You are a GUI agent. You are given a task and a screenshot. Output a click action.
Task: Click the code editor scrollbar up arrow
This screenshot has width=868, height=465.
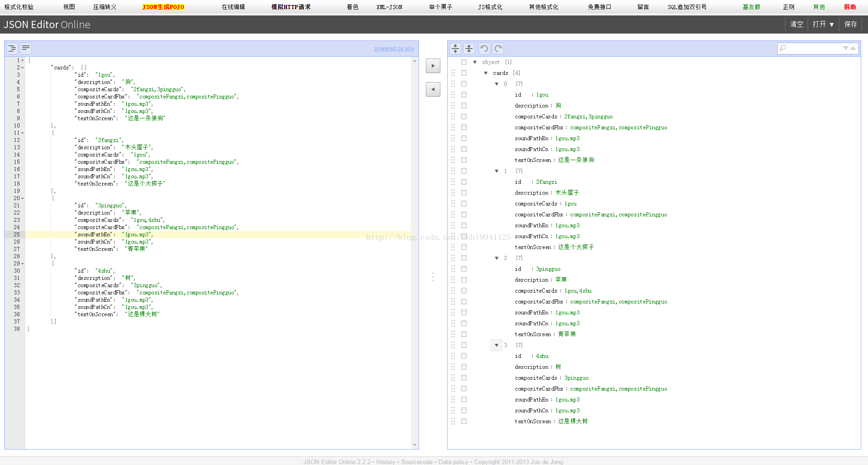point(414,61)
